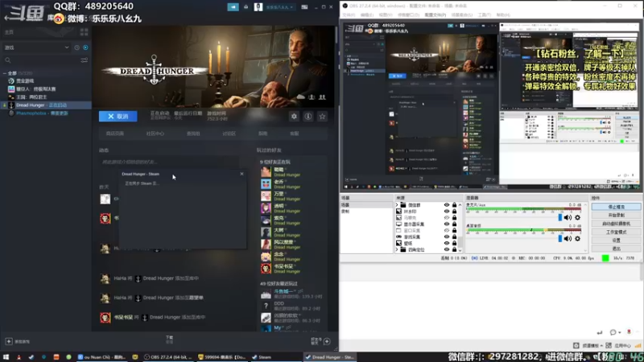Open advanced filter sliders icon in library

(x=85, y=60)
